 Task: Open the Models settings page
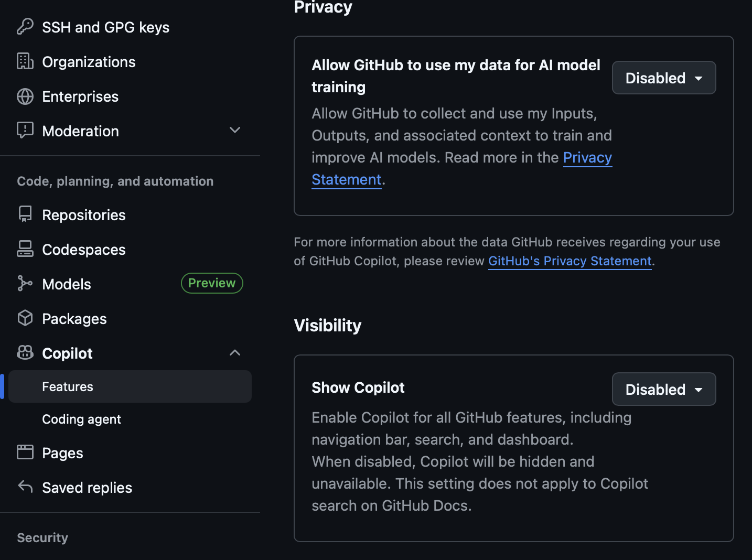(x=67, y=284)
